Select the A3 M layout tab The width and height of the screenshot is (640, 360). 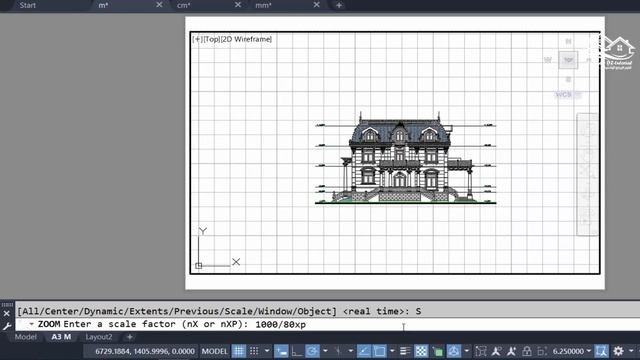click(x=61, y=337)
